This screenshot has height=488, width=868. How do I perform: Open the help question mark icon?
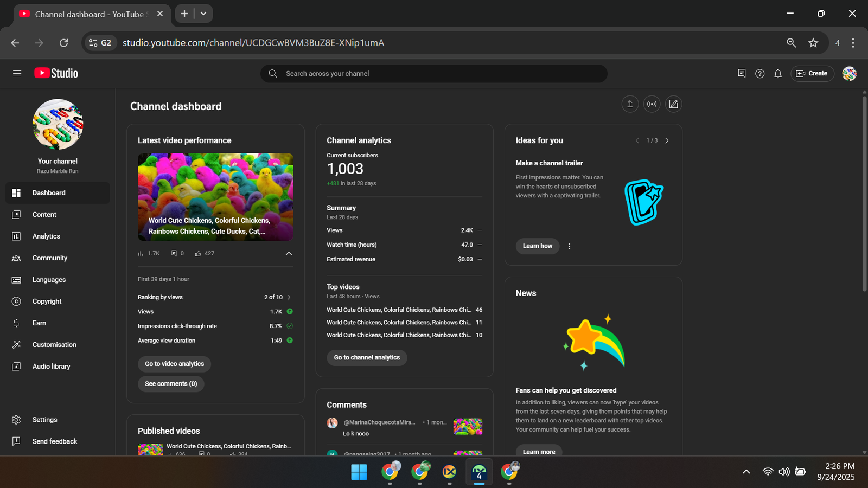point(759,74)
